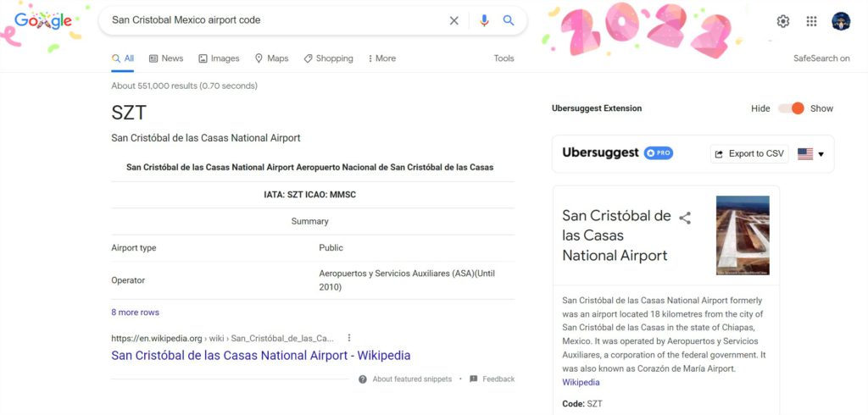Click the magnifying glass search icon
The height and width of the screenshot is (415, 868).
509,20
